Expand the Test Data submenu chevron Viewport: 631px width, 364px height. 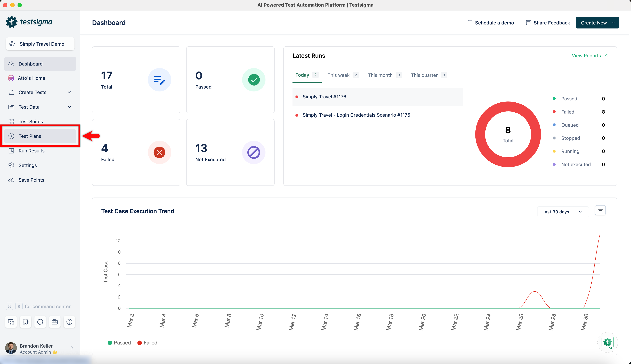coord(69,107)
